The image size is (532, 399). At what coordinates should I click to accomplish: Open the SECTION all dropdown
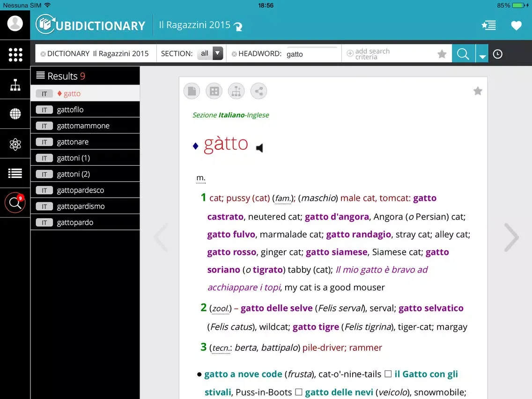(x=211, y=53)
